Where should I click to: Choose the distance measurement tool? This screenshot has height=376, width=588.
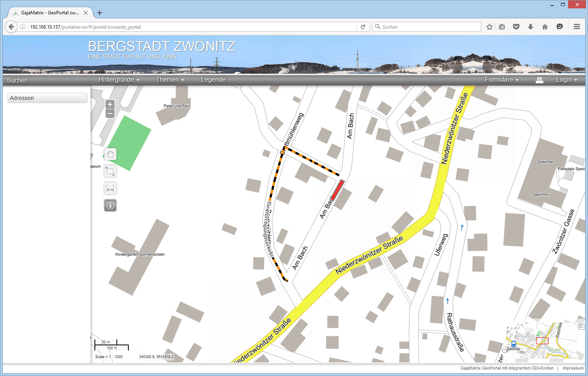click(110, 188)
